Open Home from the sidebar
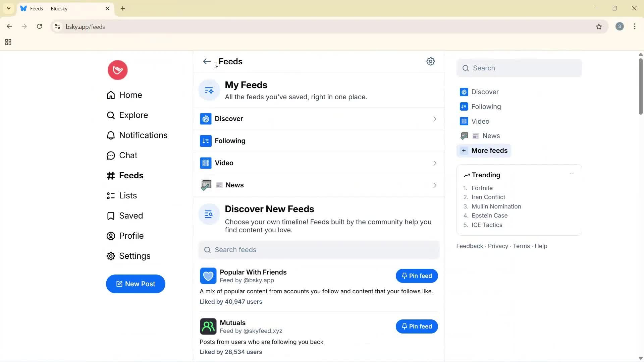Screen dimensions: 644x362 (130, 95)
